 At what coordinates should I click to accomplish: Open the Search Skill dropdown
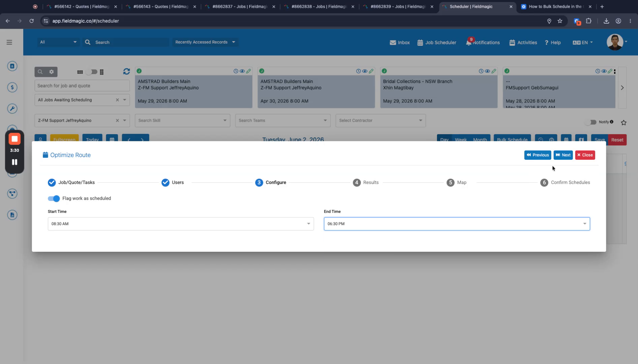[x=182, y=120]
